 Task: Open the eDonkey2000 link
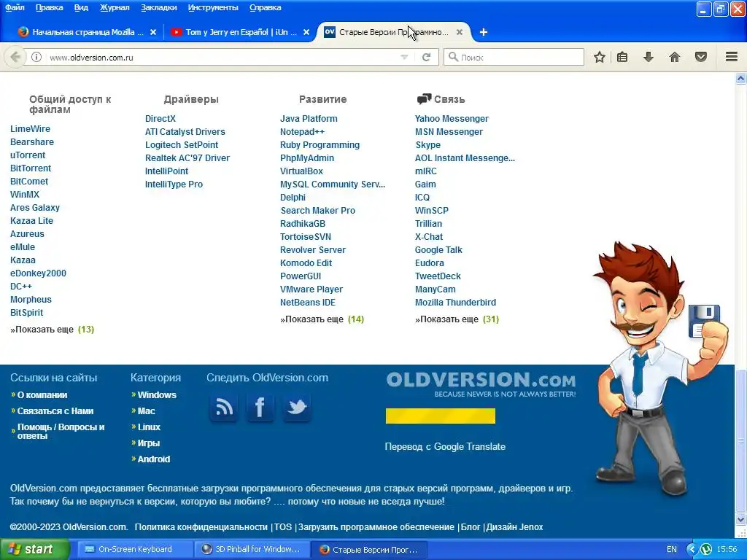(x=38, y=273)
